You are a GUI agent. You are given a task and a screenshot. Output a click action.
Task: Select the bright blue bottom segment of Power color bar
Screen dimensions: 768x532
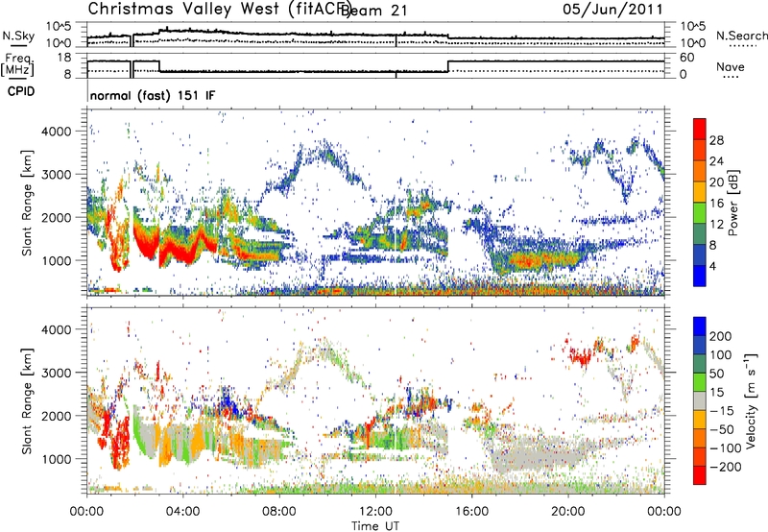click(700, 277)
